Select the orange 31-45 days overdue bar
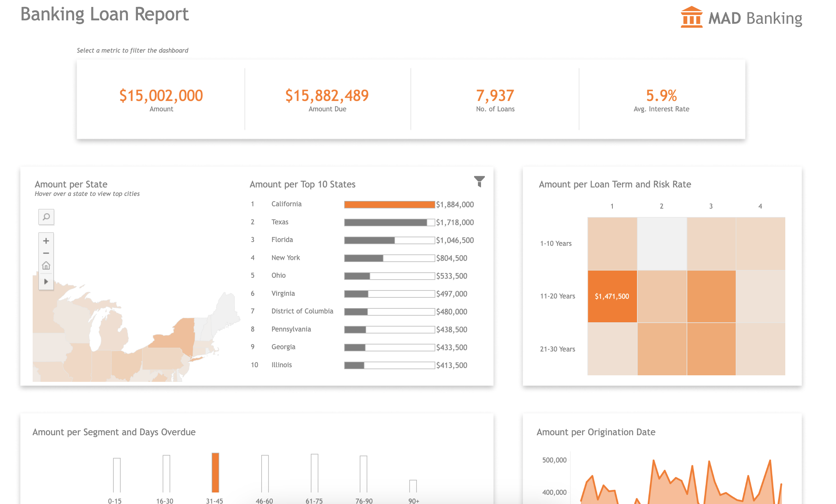The height and width of the screenshot is (504, 836). (216, 473)
